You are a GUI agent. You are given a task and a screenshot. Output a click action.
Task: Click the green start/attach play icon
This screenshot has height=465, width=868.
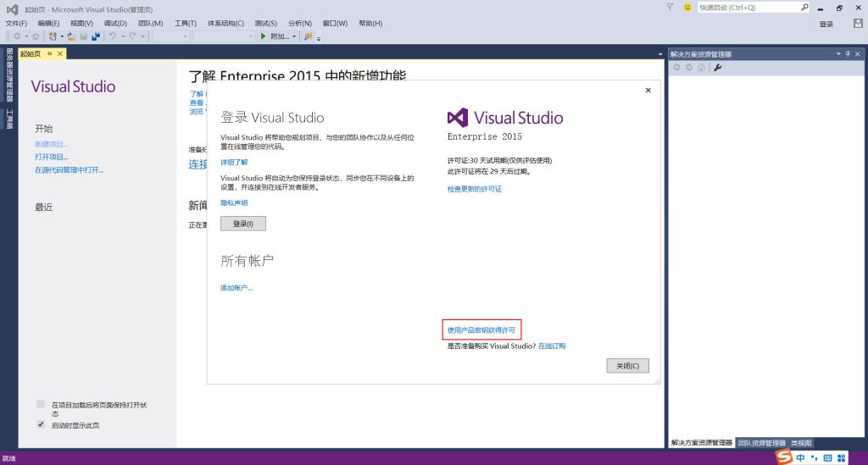click(x=263, y=36)
